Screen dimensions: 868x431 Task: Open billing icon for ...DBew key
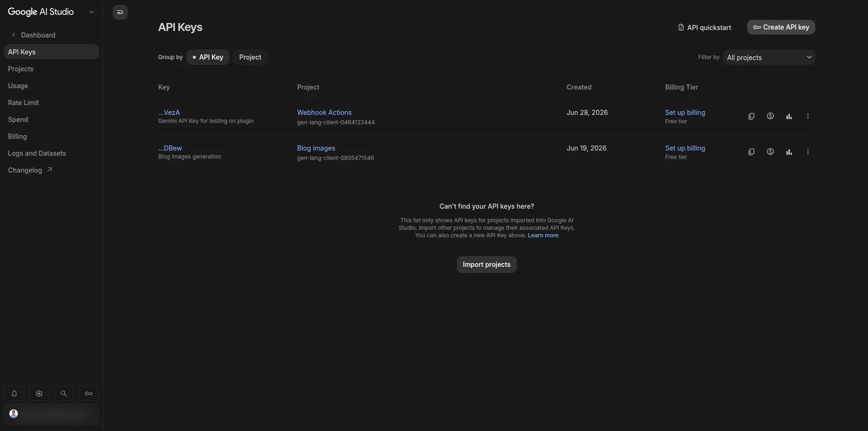click(770, 152)
